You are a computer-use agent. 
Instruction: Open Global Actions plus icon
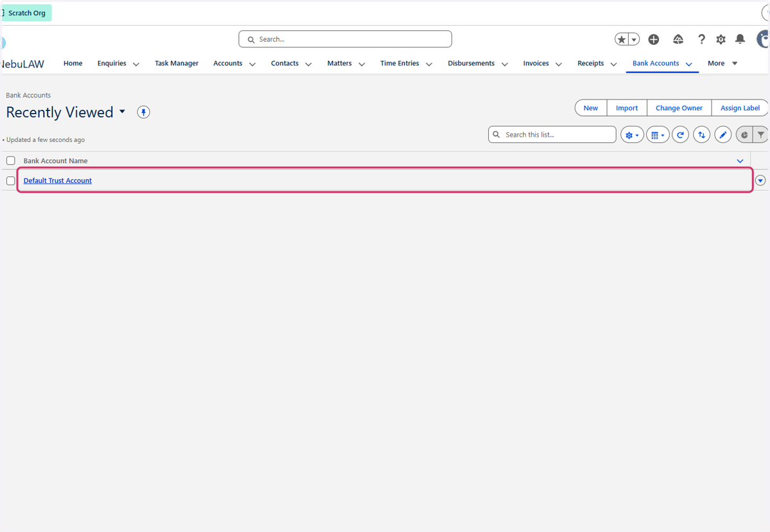[x=654, y=40]
